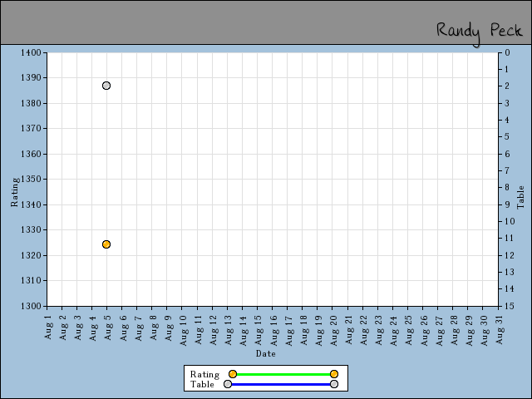This screenshot has height=399, width=532.
Task: Click the vertical Rating axis title
Action: point(15,192)
